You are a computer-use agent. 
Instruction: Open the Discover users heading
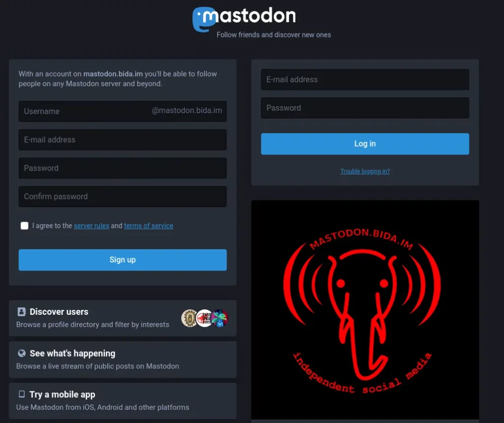tap(59, 311)
